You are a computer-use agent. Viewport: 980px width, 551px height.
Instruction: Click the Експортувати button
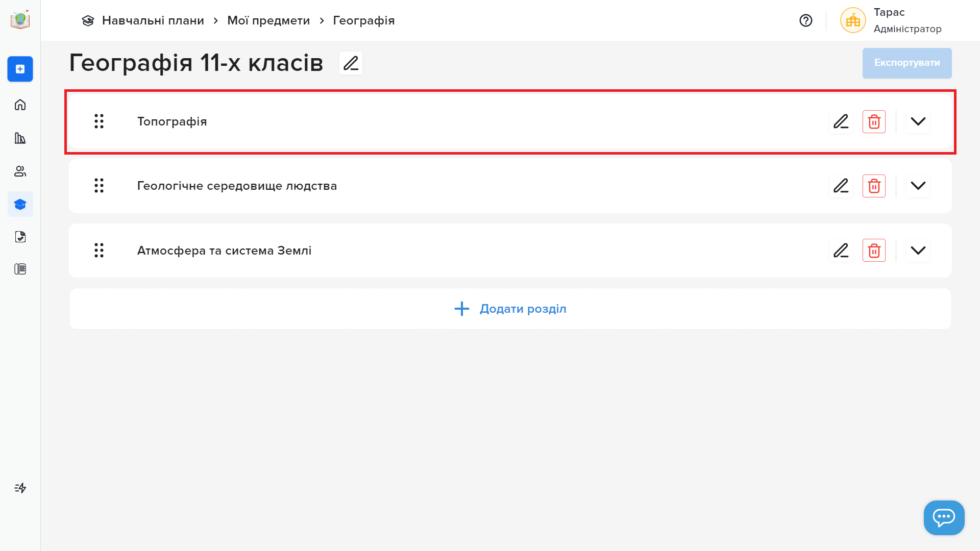point(907,63)
